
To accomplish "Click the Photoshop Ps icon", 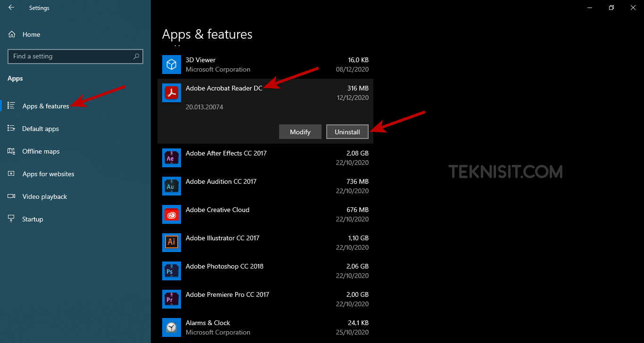I will (x=172, y=271).
